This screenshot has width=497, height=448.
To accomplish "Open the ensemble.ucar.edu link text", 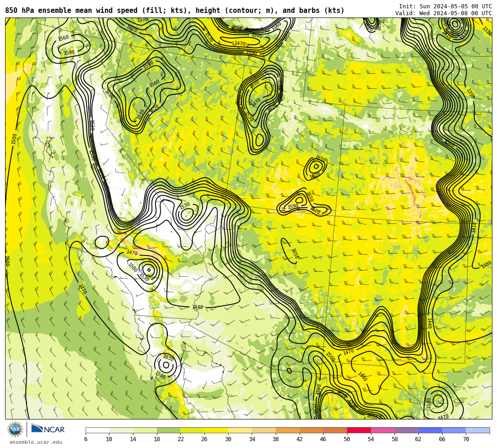I will pyautogui.click(x=36, y=442).
